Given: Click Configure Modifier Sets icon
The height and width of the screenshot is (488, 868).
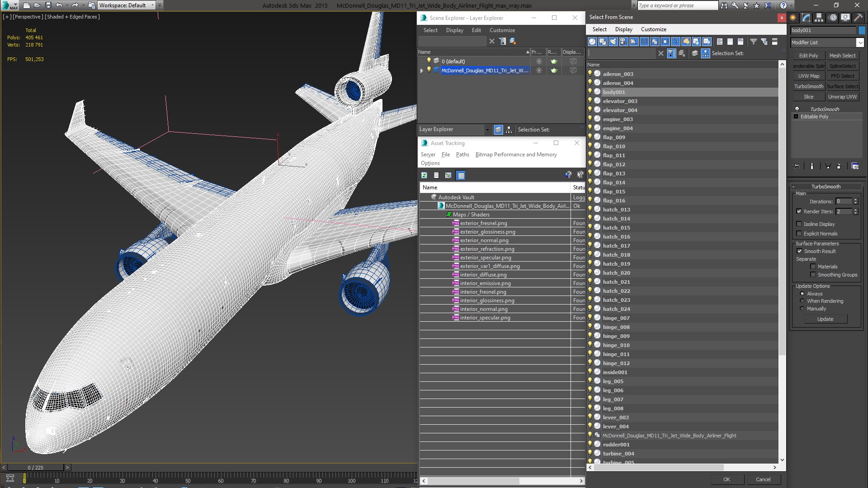Looking at the screenshot, I should point(855,166).
